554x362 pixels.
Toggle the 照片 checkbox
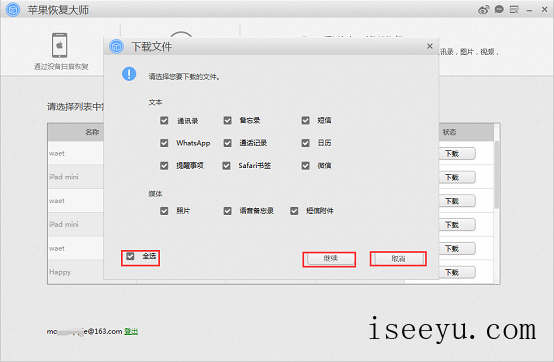coord(164,211)
